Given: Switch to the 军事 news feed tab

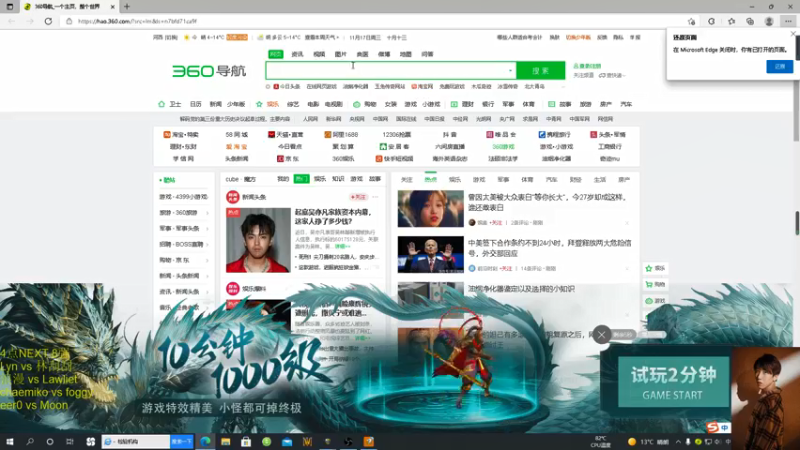Looking at the screenshot, I should pos(503,180).
